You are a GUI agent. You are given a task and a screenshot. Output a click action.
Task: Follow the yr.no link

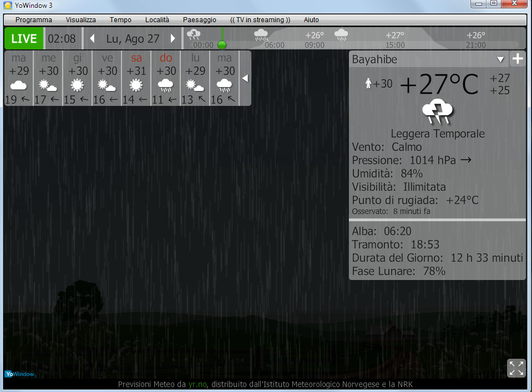click(x=197, y=384)
